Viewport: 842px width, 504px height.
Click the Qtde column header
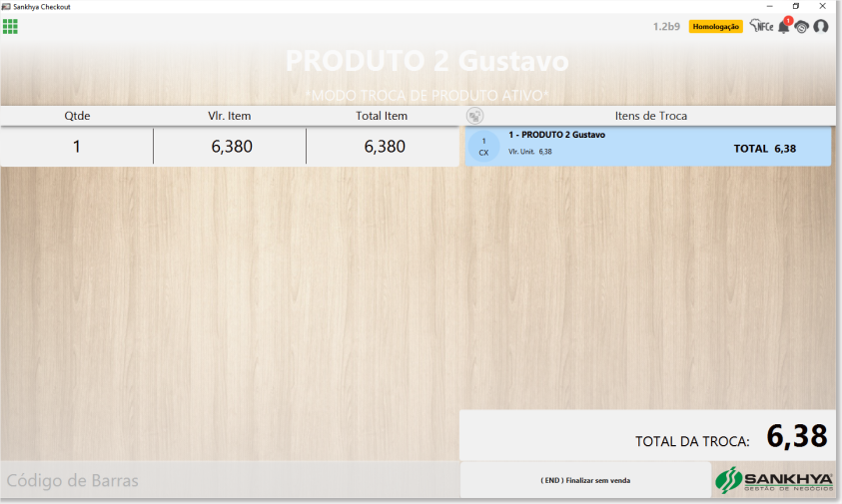point(77,116)
